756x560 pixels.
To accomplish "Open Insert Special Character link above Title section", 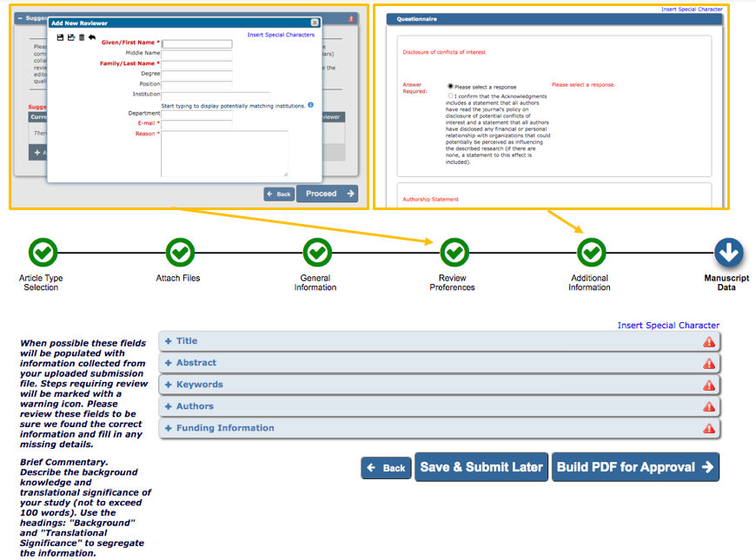I will (x=668, y=326).
